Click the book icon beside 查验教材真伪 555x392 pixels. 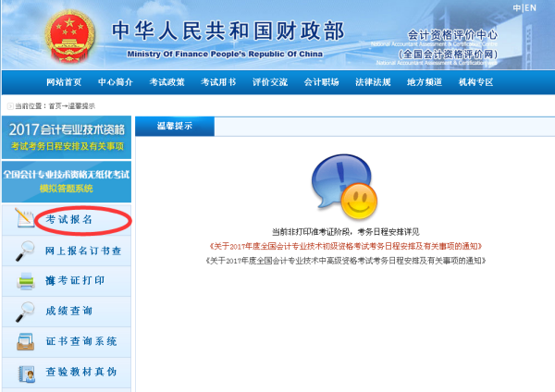click(x=27, y=374)
